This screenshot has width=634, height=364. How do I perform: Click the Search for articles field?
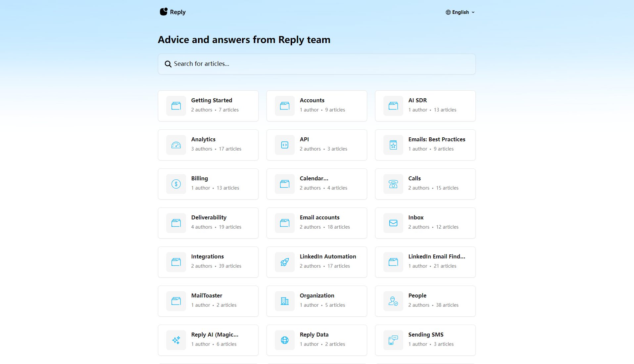pyautogui.click(x=317, y=64)
